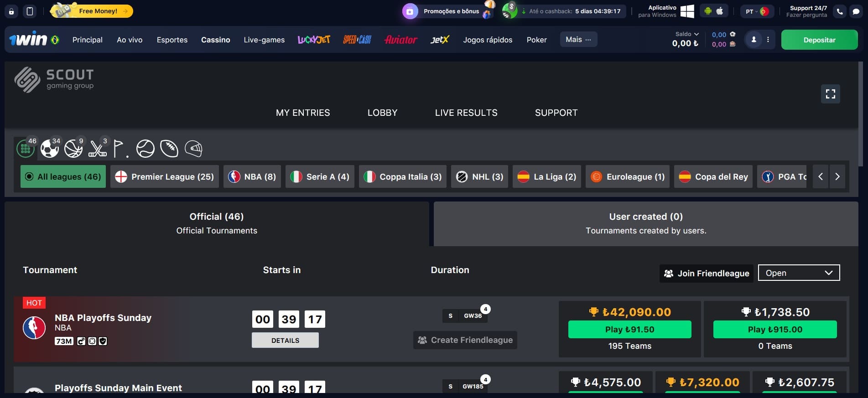Click the mobile device icon beside the lock
The image size is (868, 398).
30,11
